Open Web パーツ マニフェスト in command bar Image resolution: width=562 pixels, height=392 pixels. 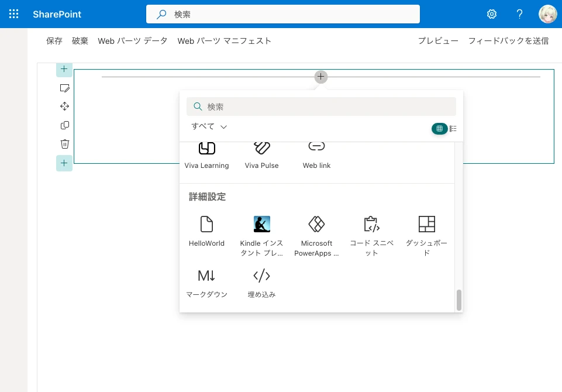(x=224, y=41)
